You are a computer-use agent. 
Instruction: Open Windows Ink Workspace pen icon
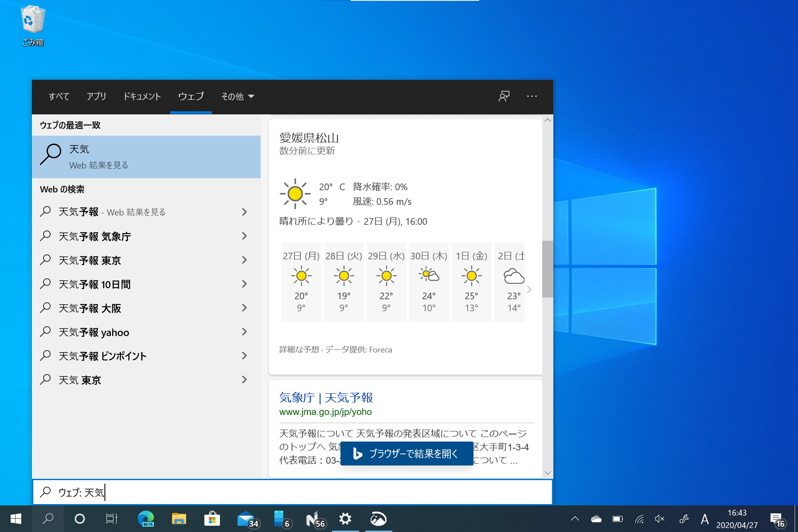tap(683, 519)
